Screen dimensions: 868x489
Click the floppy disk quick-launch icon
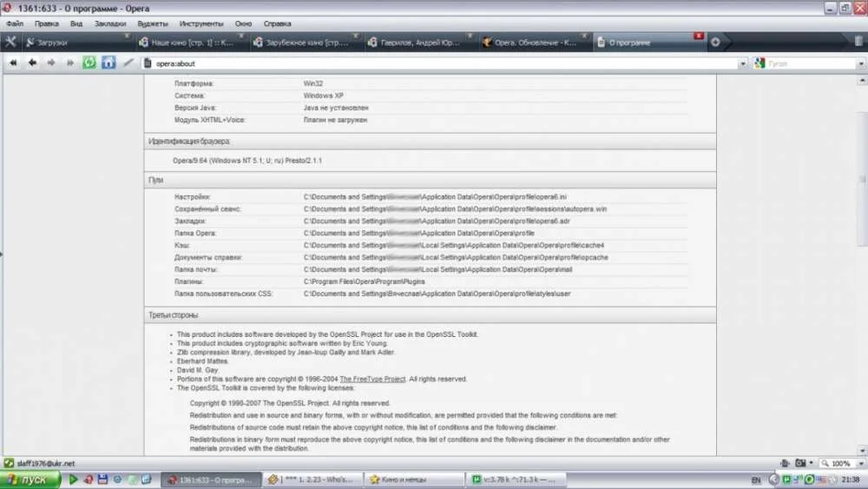[103, 479]
